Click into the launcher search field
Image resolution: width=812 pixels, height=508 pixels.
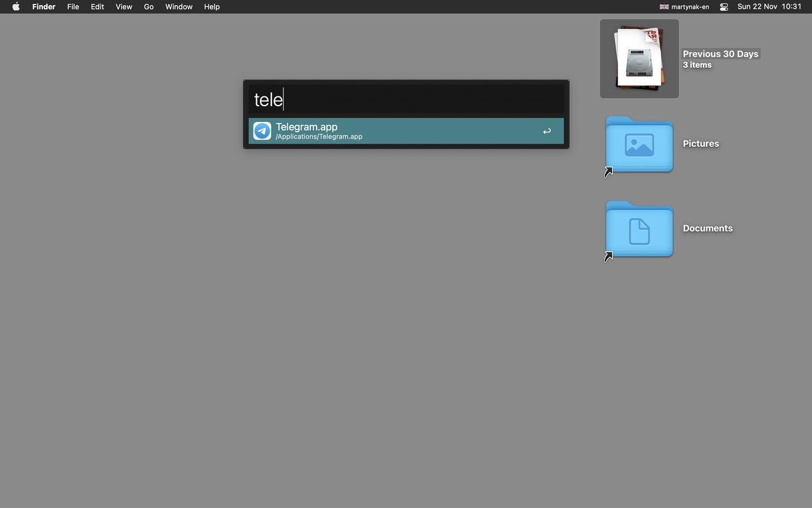(x=406, y=99)
